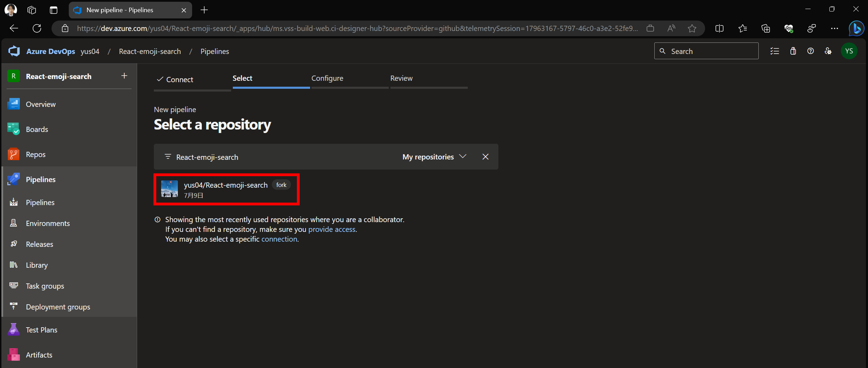Click the Pipelines hub rocket icon
Screen dimensions: 868x368
coord(14,179)
